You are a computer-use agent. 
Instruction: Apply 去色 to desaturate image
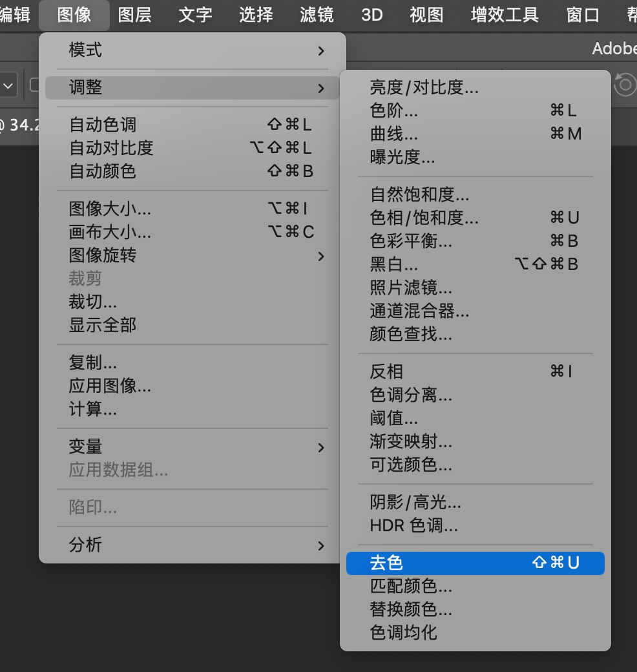pyautogui.click(x=475, y=563)
